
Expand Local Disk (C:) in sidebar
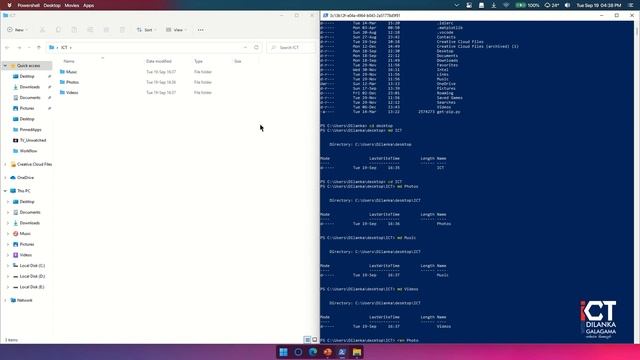tap(8, 266)
